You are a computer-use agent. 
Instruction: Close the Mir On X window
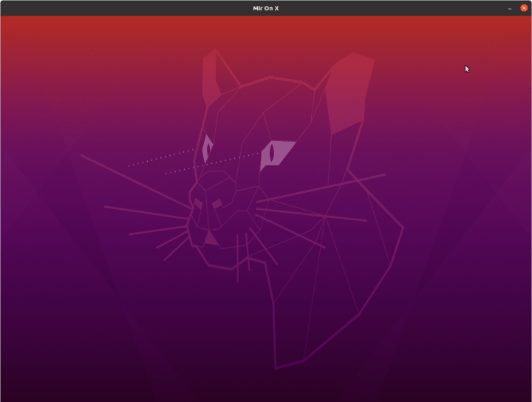[524, 8]
